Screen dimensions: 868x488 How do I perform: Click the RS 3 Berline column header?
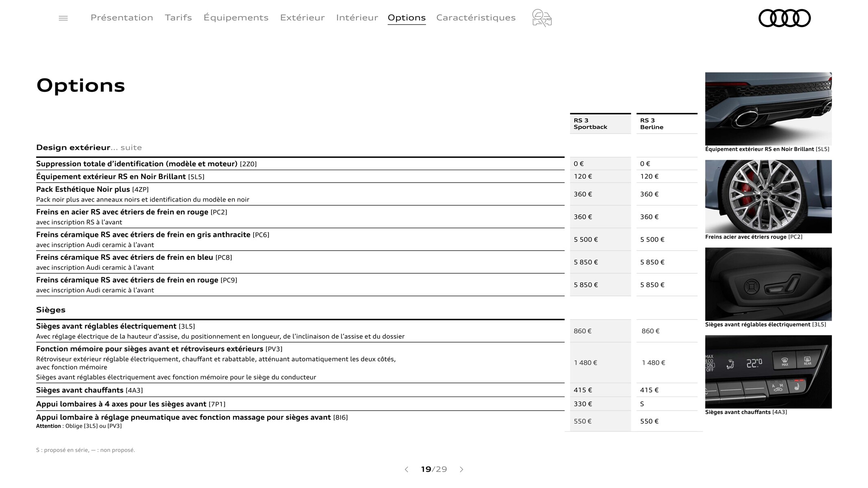(x=667, y=124)
